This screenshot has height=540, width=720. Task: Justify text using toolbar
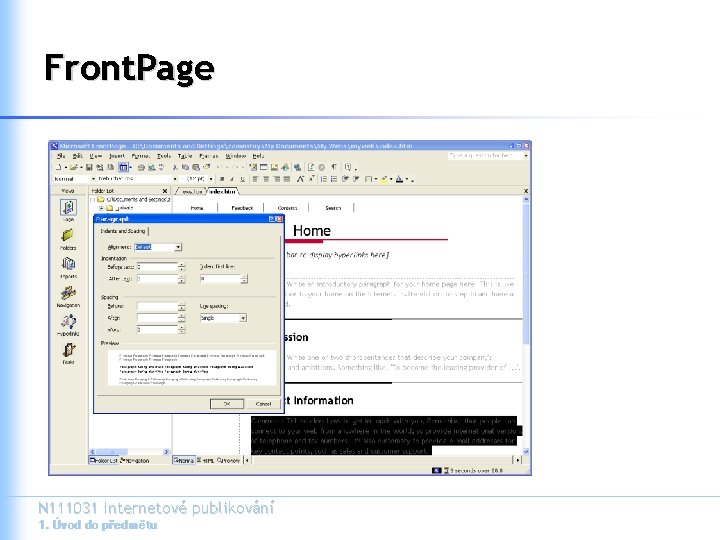[287, 179]
